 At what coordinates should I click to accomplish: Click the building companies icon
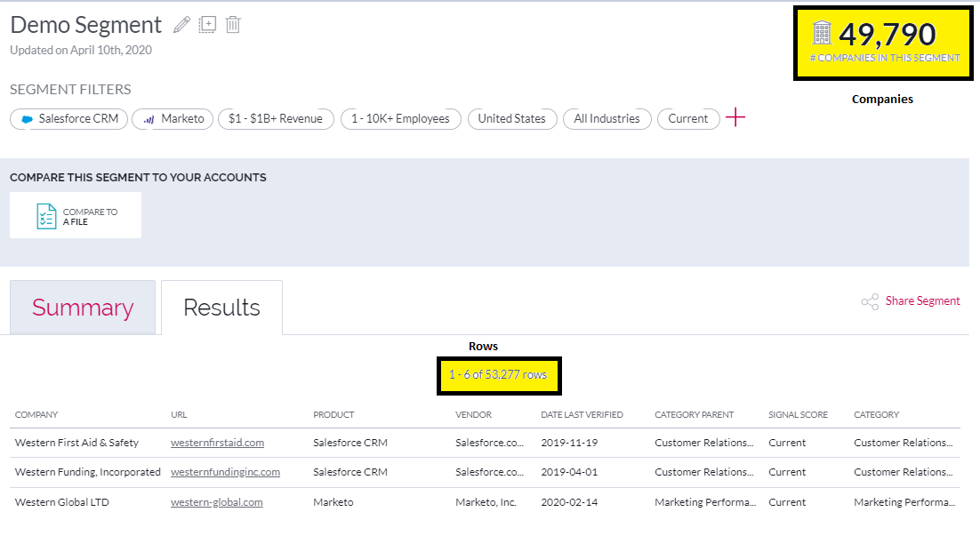click(822, 34)
